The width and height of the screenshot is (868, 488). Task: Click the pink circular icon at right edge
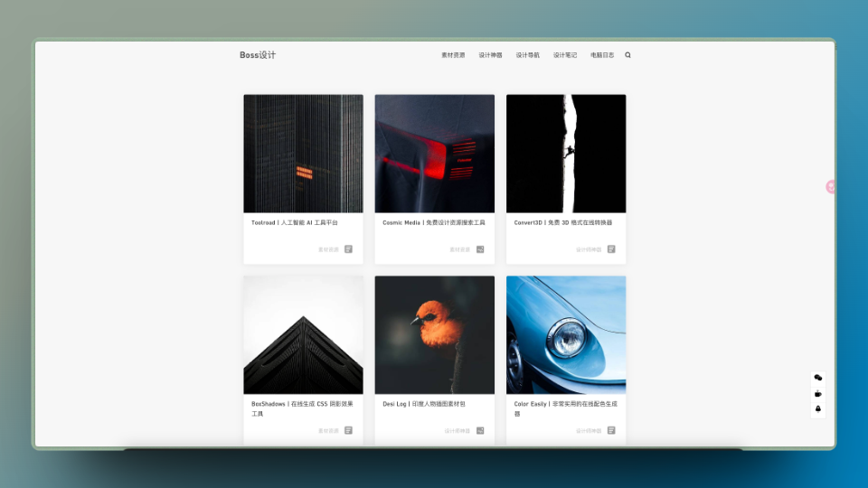(830, 187)
